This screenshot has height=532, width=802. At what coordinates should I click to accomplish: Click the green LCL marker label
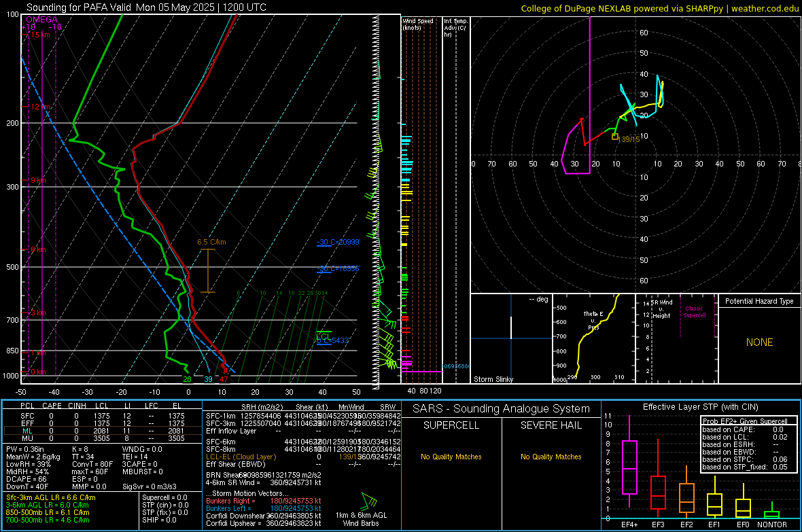(324, 336)
